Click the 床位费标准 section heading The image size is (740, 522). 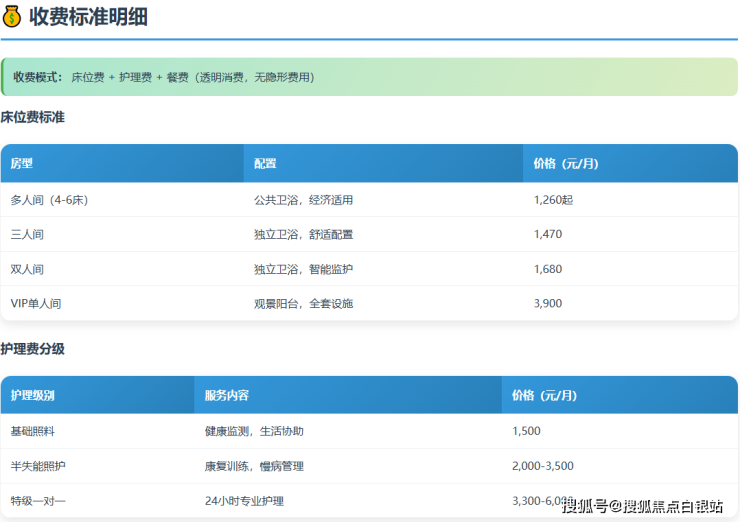(32, 117)
